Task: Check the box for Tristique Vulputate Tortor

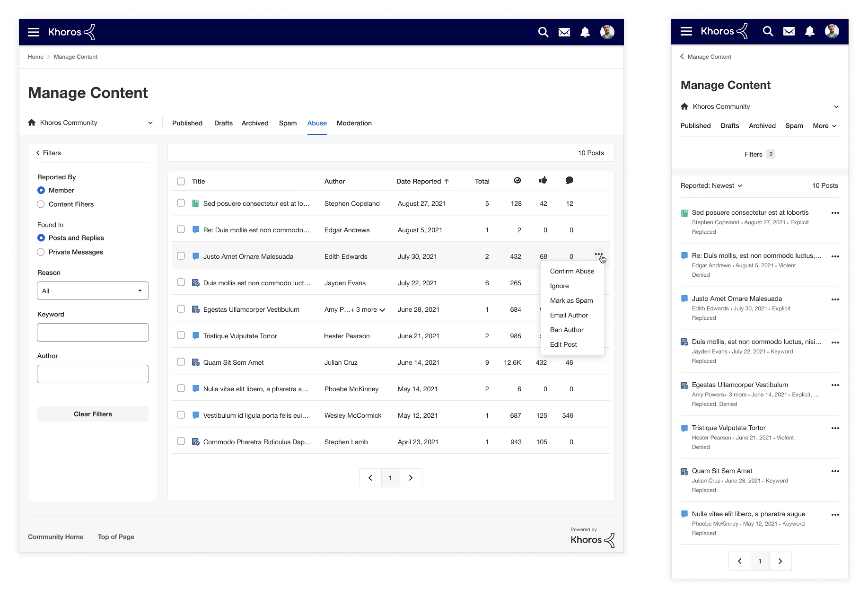Action: coord(181,335)
